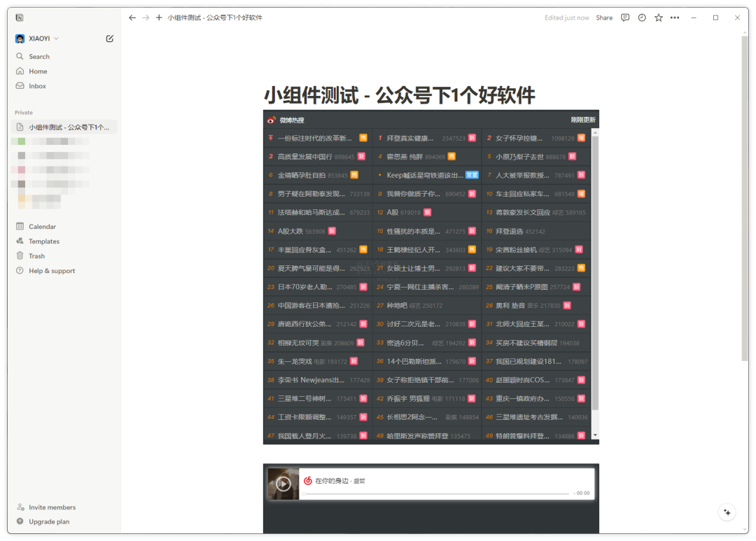Click the Inbox tray icon
The height and width of the screenshot is (541, 756).
[x=20, y=86]
